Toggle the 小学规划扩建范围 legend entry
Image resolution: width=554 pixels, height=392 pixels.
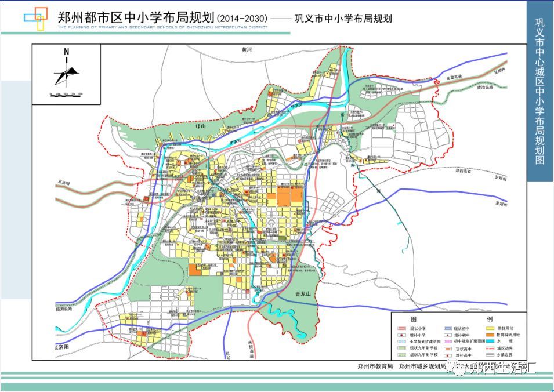[x=401, y=342]
